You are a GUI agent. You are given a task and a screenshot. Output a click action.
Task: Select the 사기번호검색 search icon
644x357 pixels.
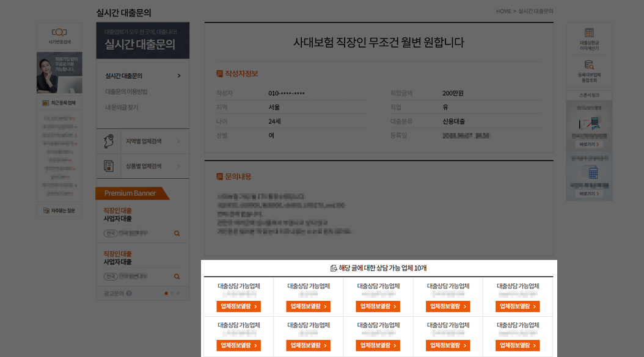pyautogui.click(x=58, y=33)
